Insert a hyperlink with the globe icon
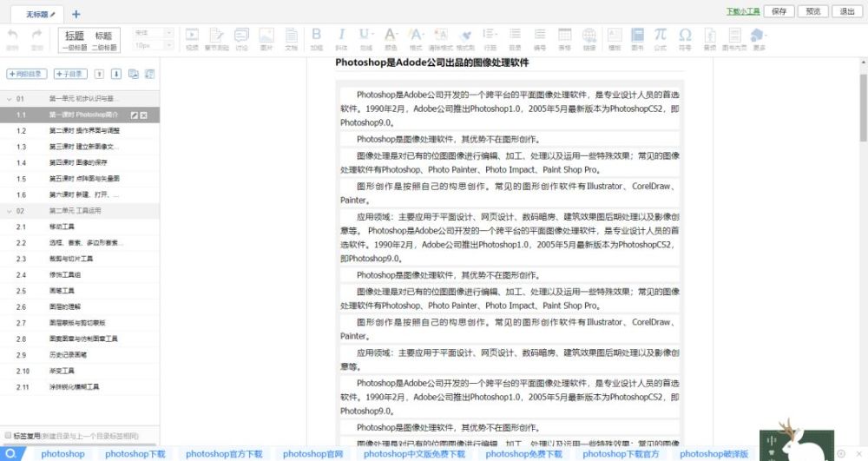This screenshot has height=461, width=868. [589, 36]
